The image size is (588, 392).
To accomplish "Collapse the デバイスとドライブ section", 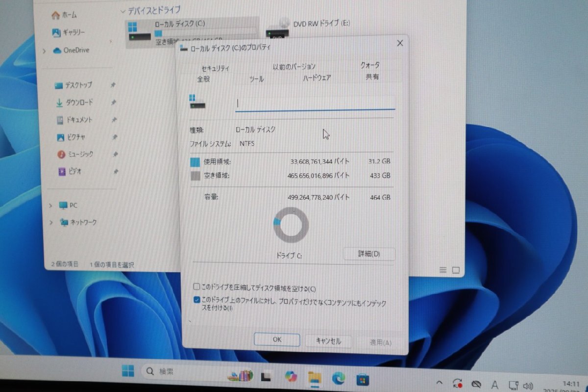I will 122,10.
